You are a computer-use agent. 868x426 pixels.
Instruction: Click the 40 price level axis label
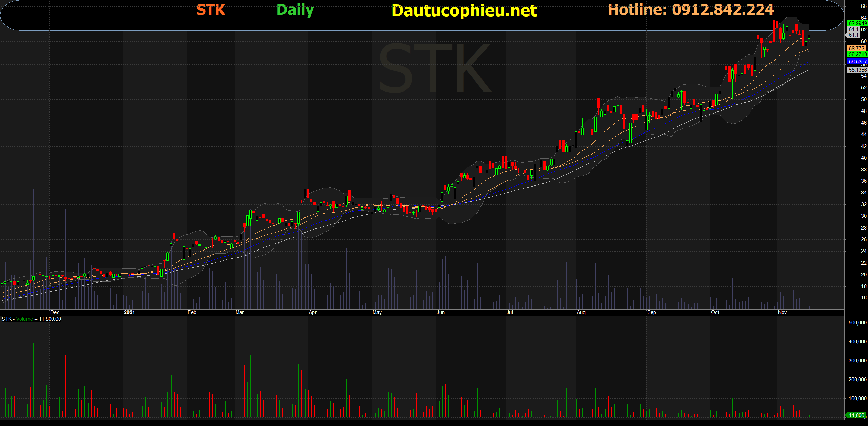(x=864, y=158)
